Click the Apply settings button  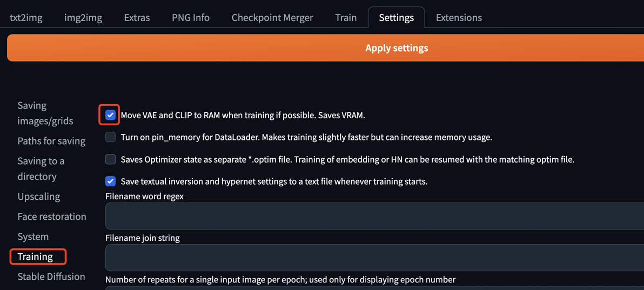click(x=397, y=48)
